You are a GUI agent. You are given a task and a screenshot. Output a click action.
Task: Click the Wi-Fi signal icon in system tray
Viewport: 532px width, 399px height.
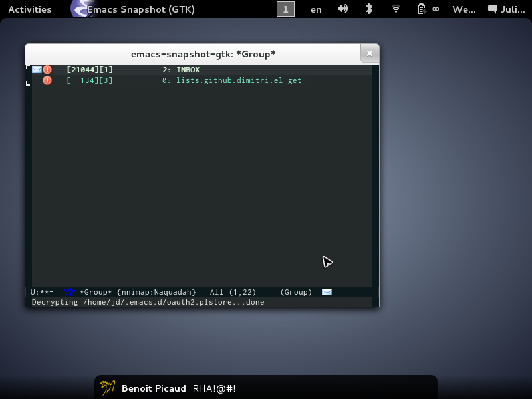pos(396,9)
